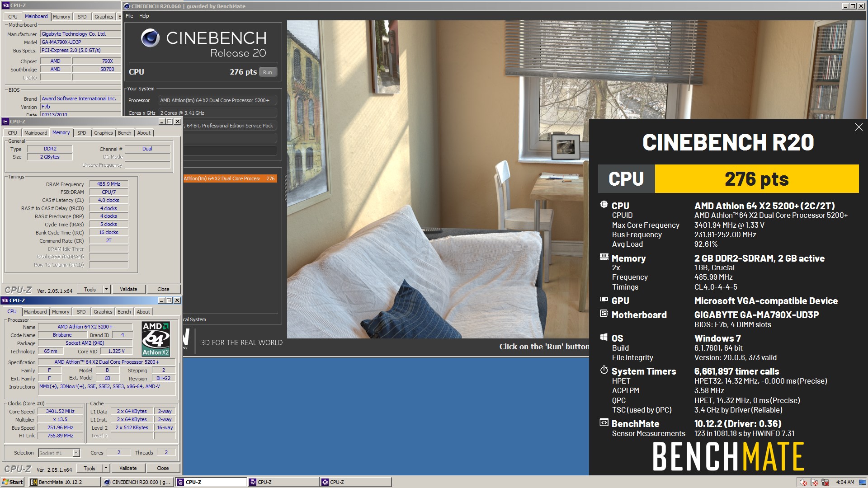Screen dimensions: 868x488
Task: Click the GPU card icon in BenchMate panel
Action: [604, 299]
